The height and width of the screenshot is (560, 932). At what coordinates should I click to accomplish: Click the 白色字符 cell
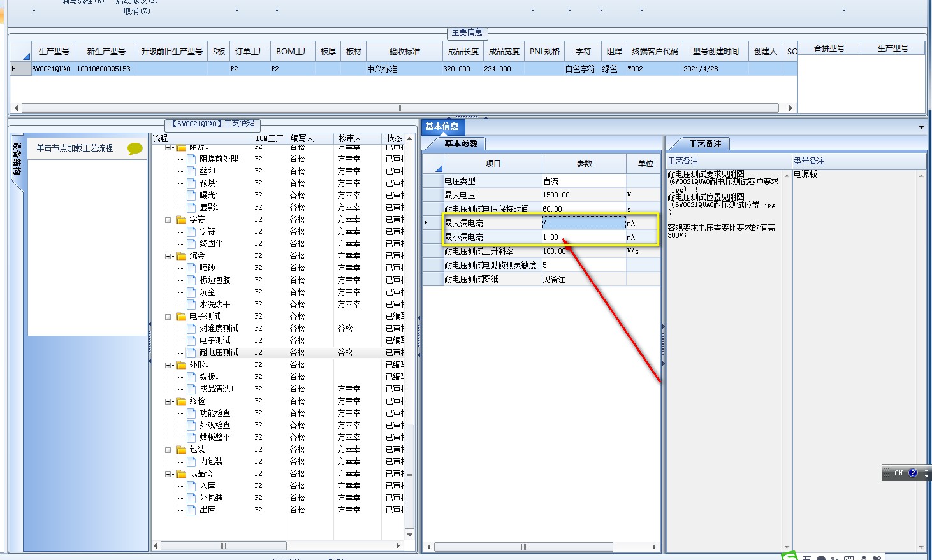(582, 69)
